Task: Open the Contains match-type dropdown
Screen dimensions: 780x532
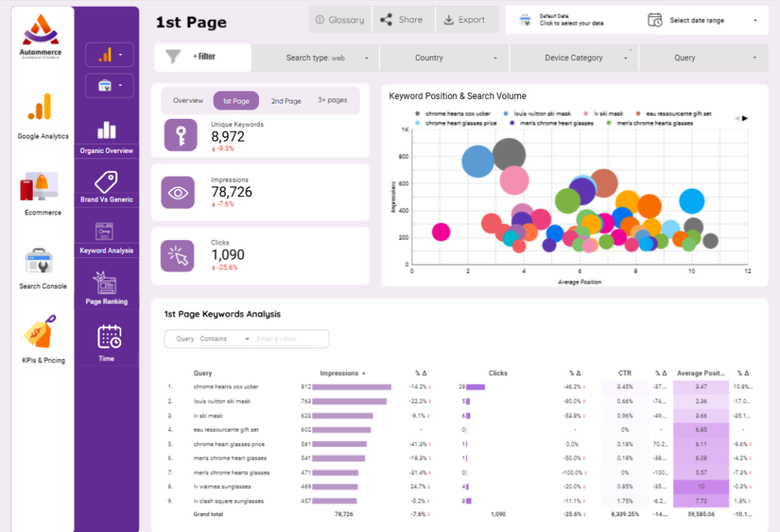Action: pyautogui.click(x=225, y=339)
